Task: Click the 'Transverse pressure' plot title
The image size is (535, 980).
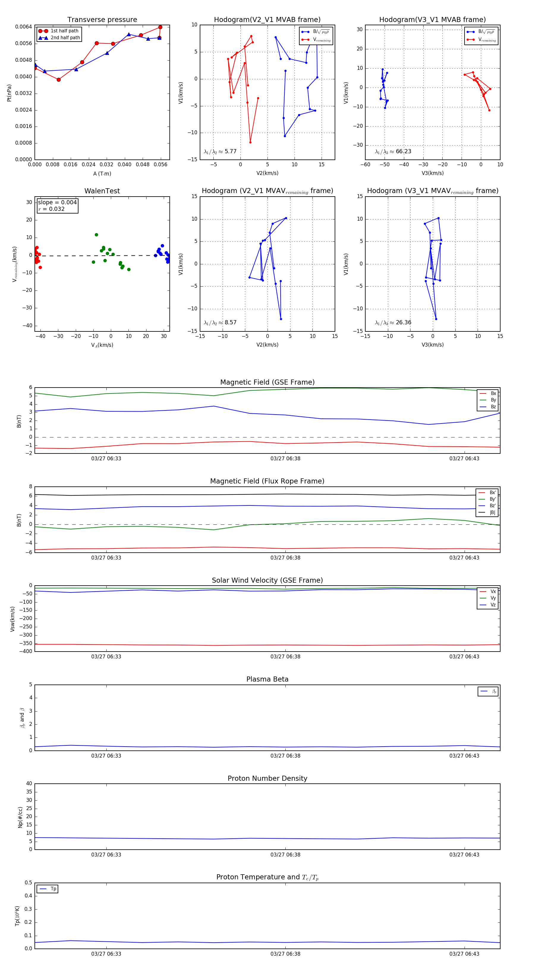Action: [102, 20]
